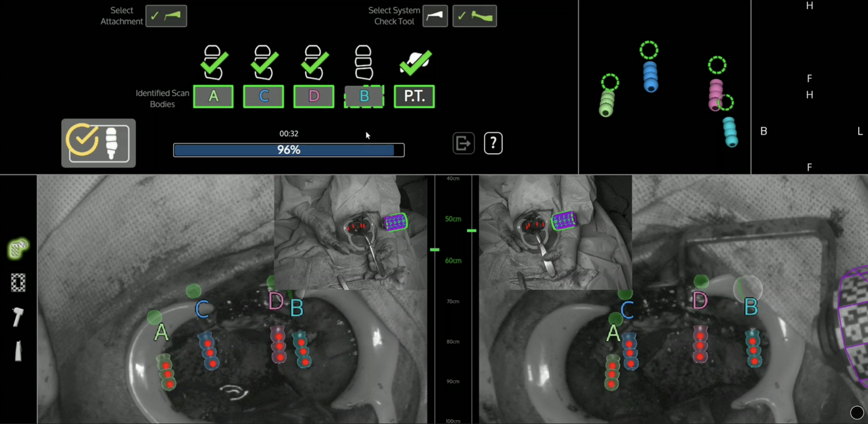The height and width of the screenshot is (424, 868).
Task: Select the highlighted green tracker icon in sidebar
Action: (x=18, y=248)
